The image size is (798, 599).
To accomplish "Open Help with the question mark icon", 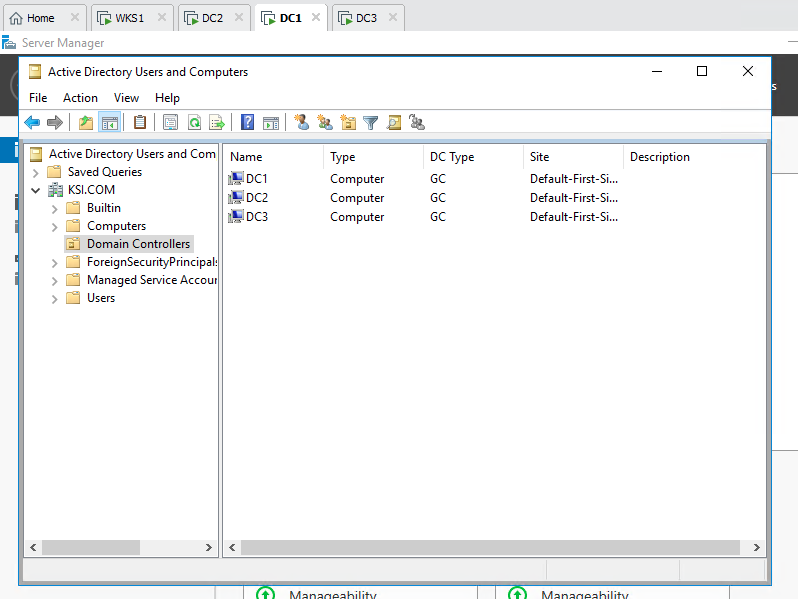I will click(x=247, y=123).
